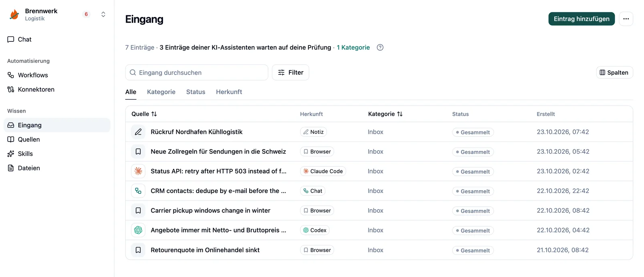Click the OpenAI-style icon for Angebote row
The height and width of the screenshot is (277, 644).
pos(138,230)
